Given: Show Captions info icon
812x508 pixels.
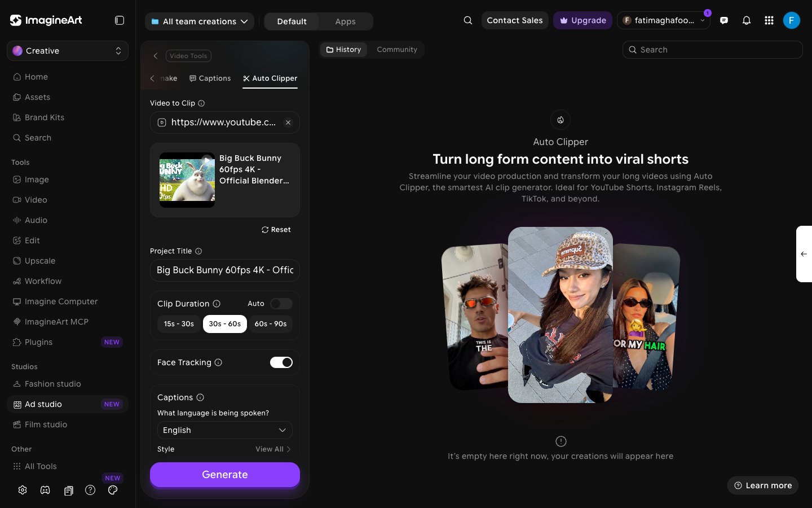Looking at the screenshot, I should pyautogui.click(x=200, y=397).
